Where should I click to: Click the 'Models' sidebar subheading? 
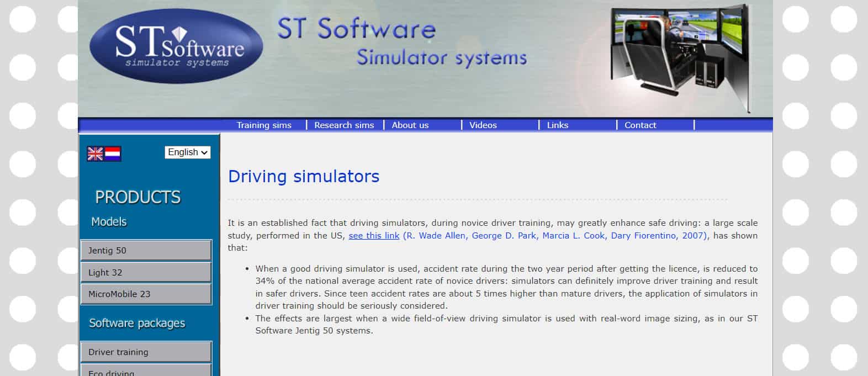tap(109, 222)
